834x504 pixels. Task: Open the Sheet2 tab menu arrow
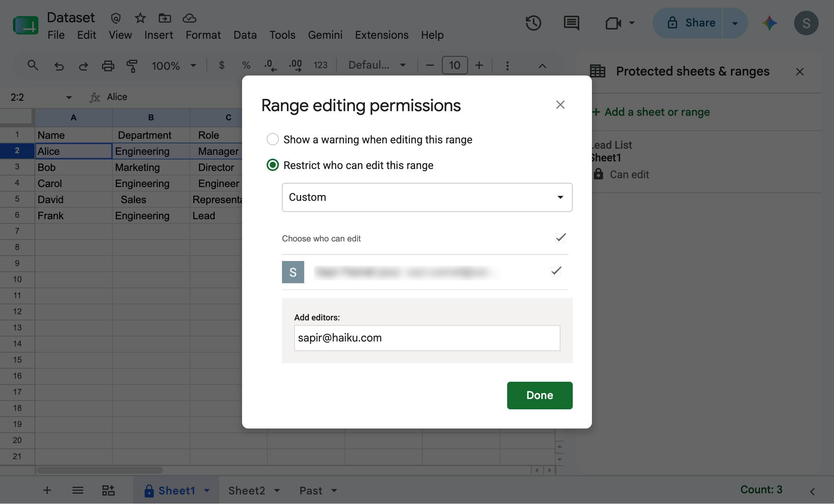[277, 491]
